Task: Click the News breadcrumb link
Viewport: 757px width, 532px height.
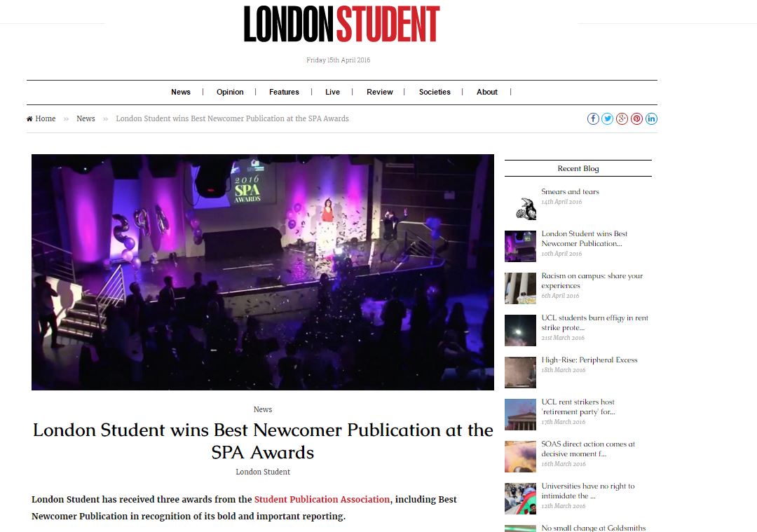Action: (x=86, y=118)
